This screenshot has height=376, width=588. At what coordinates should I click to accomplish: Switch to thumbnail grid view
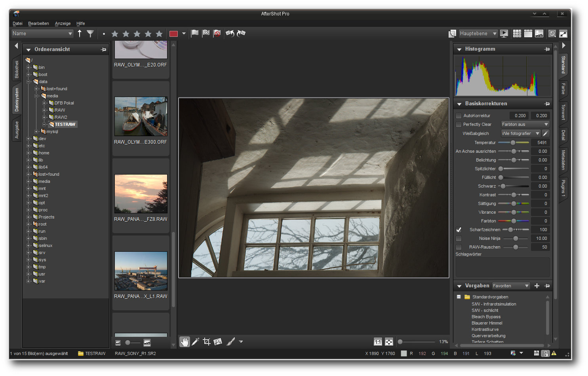point(517,34)
